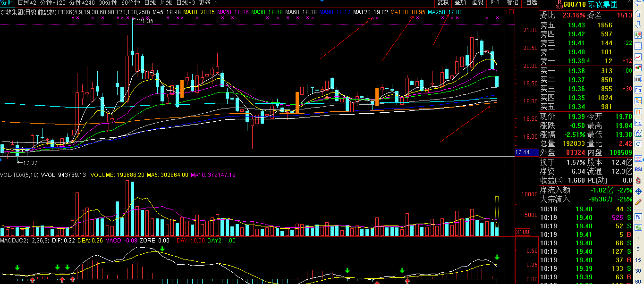Select the RSI indicator icon
644x284 pixels.
638,169
